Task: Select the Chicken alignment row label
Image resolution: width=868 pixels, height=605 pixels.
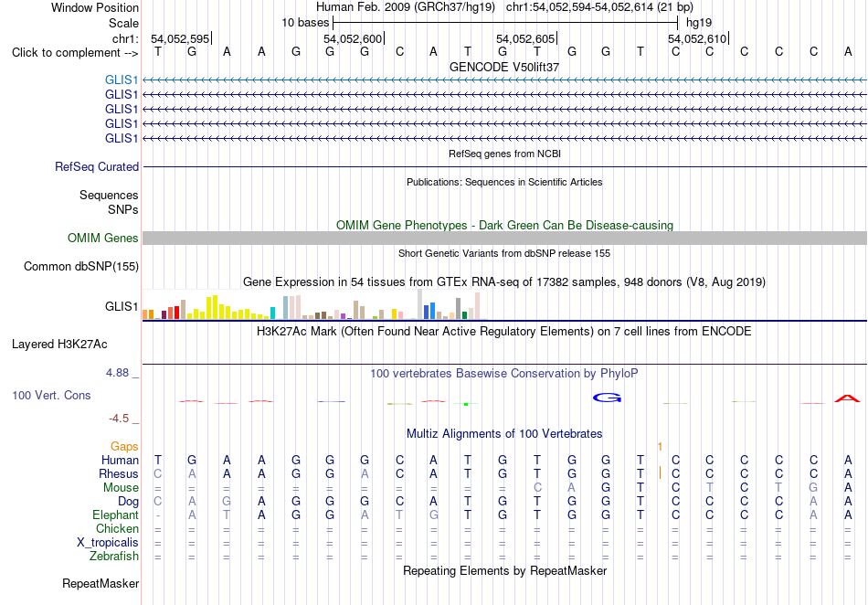Action: pos(117,528)
